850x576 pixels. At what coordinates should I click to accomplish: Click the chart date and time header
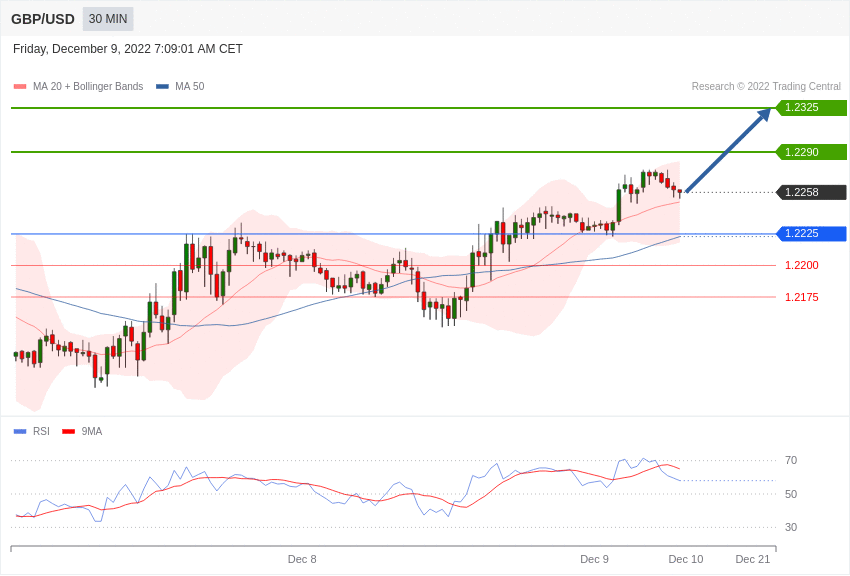click(128, 49)
